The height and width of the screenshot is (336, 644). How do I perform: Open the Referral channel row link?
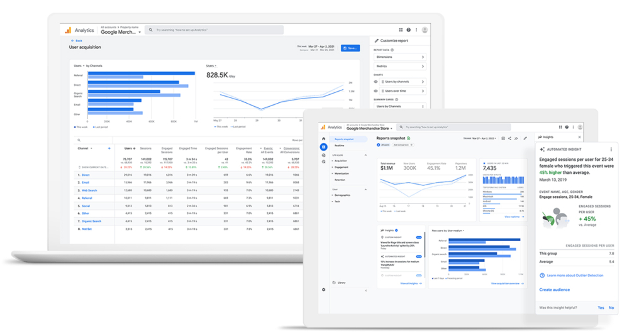pyautogui.click(x=87, y=198)
